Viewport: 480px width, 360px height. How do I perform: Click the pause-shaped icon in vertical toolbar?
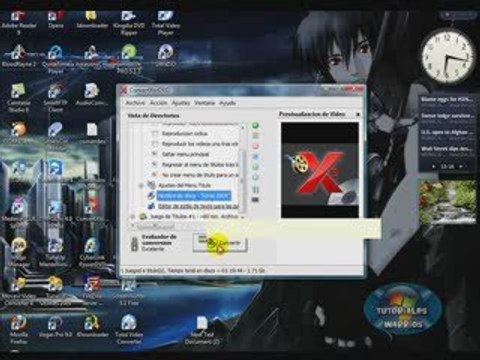point(255,190)
